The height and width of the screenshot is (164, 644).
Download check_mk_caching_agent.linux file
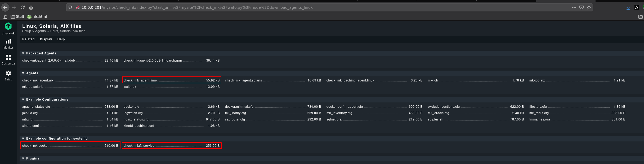(x=350, y=80)
